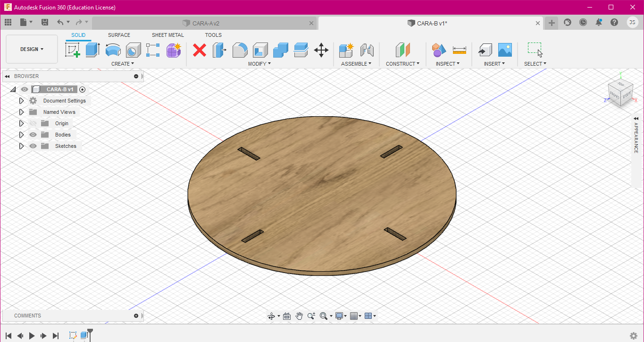Viewport: 644px width, 342px height.
Task: Select the Create Sketch tool
Action: (x=72, y=50)
